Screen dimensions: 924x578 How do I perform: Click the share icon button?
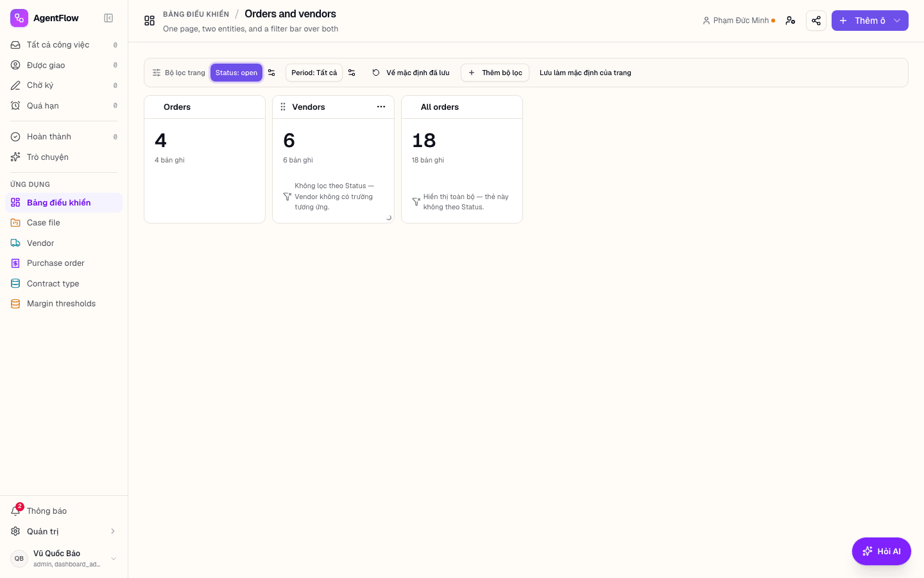[x=816, y=21]
